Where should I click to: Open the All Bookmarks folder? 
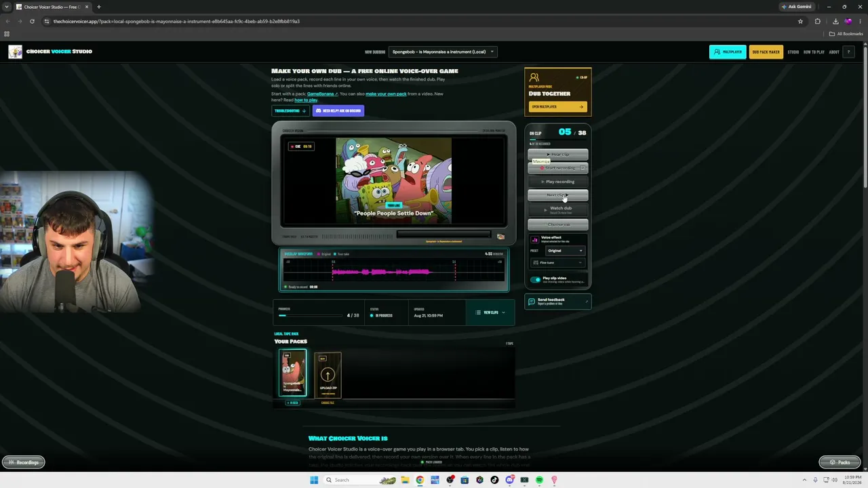(846, 34)
